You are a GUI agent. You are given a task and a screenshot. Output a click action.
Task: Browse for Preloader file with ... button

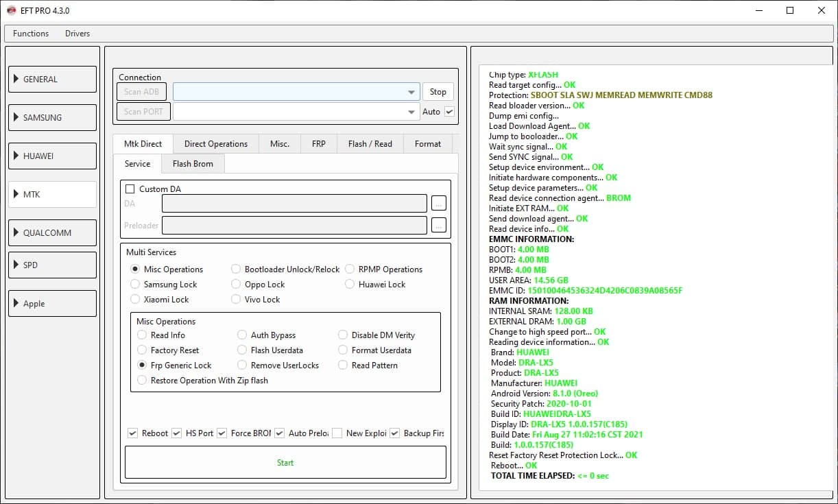(x=439, y=225)
